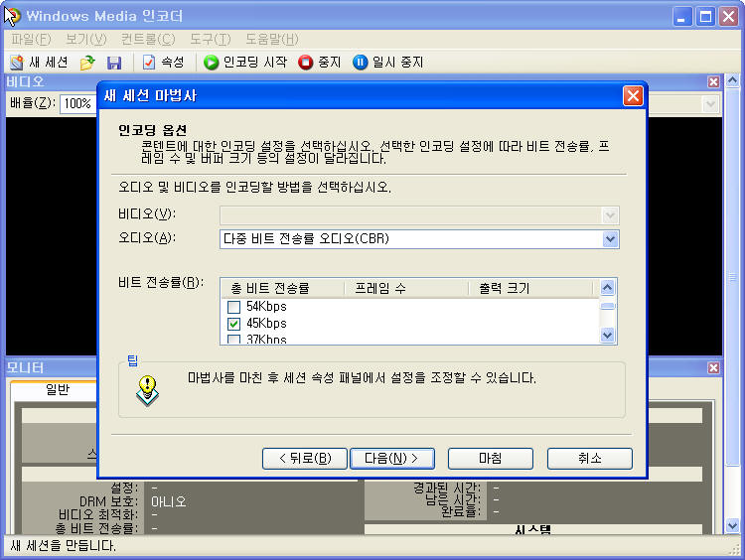745x560 pixels.
Task: Close the Video (비디오) panel
Action: [713, 81]
